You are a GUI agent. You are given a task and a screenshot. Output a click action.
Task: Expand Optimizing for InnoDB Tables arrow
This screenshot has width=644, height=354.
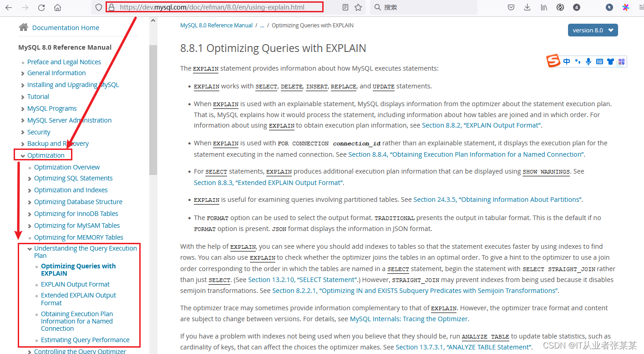[x=30, y=214]
